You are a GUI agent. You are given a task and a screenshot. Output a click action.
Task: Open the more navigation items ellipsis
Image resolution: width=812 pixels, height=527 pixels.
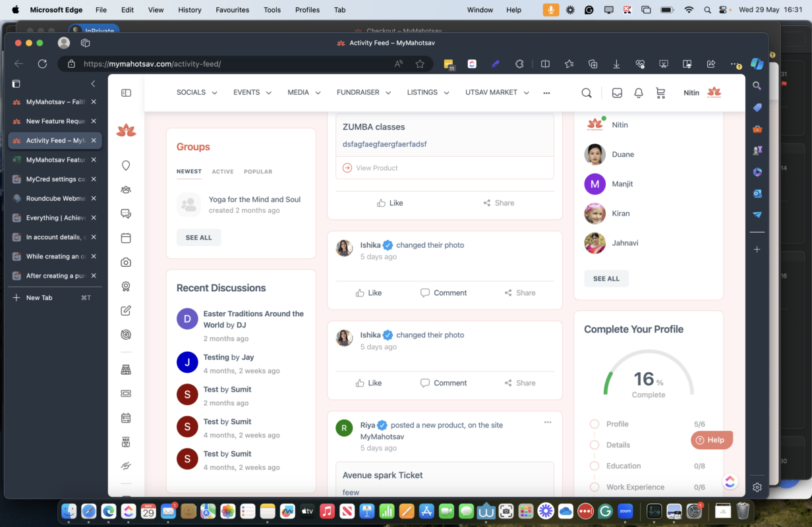tap(546, 93)
